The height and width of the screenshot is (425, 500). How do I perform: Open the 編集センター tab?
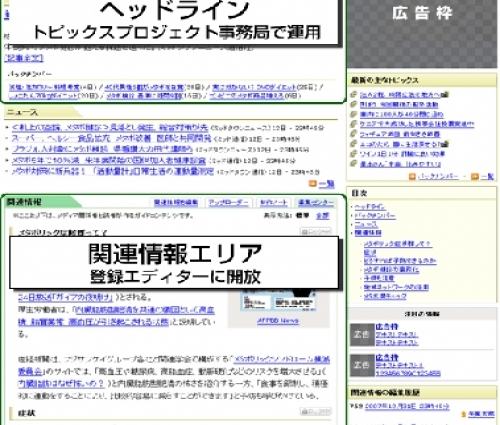pos(315,202)
